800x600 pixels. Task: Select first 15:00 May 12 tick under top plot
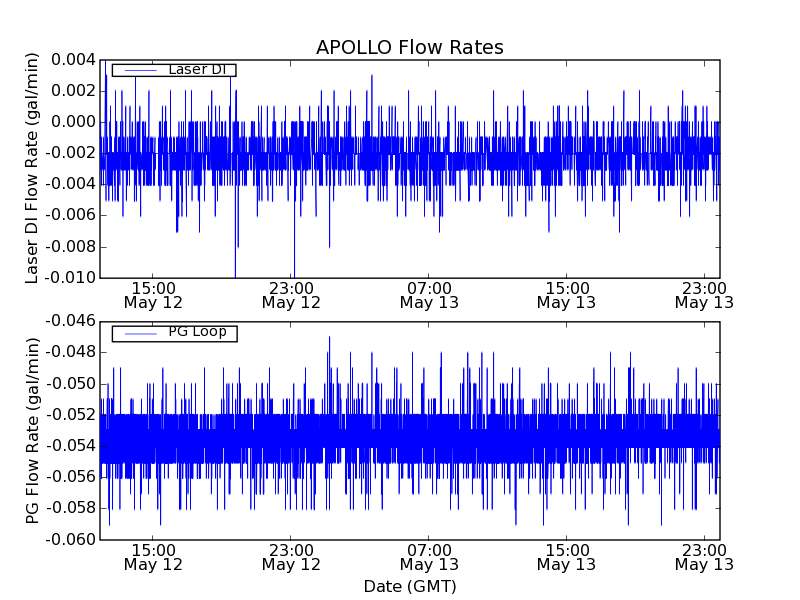tap(153, 294)
